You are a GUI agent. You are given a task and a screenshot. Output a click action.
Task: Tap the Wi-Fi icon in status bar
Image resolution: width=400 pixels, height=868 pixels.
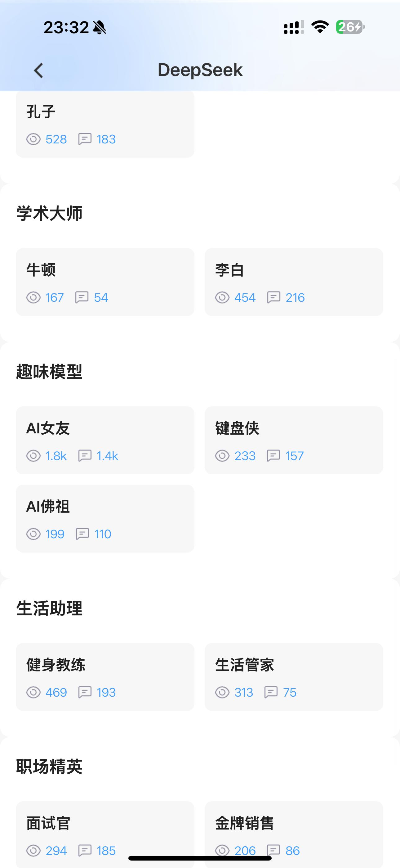[x=320, y=27]
